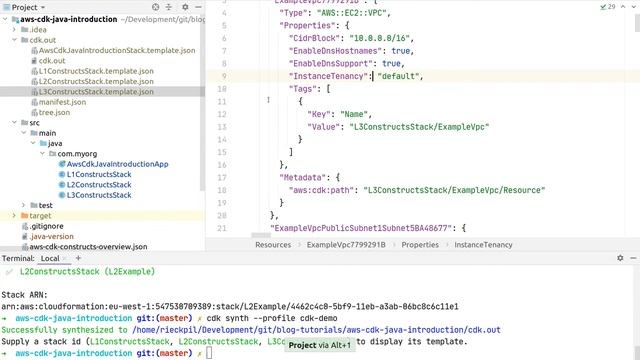Open L3ConstructsStack Java class

click(x=99, y=195)
